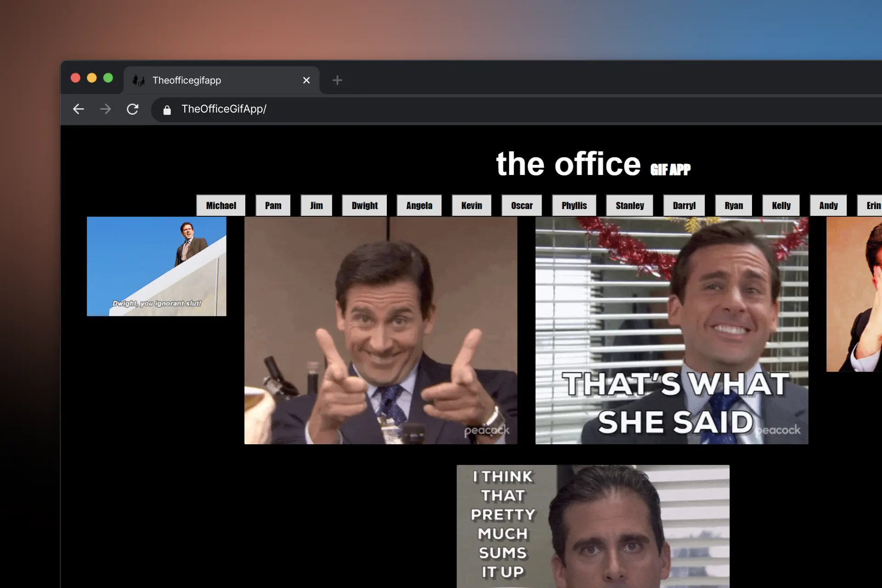Click the Angela filter icon button

coord(418,205)
